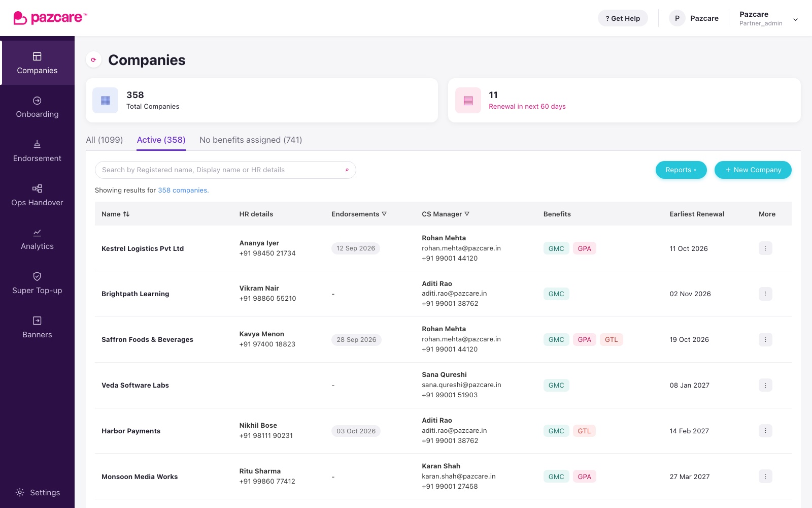Click the 28 Sep 2026 endorsement badge
The height and width of the screenshot is (508, 812).
click(356, 340)
